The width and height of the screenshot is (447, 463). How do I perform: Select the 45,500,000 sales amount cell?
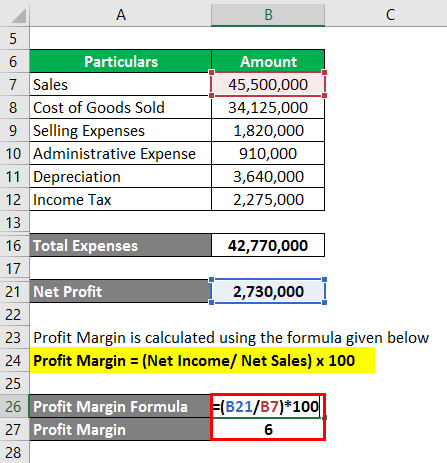click(268, 84)
